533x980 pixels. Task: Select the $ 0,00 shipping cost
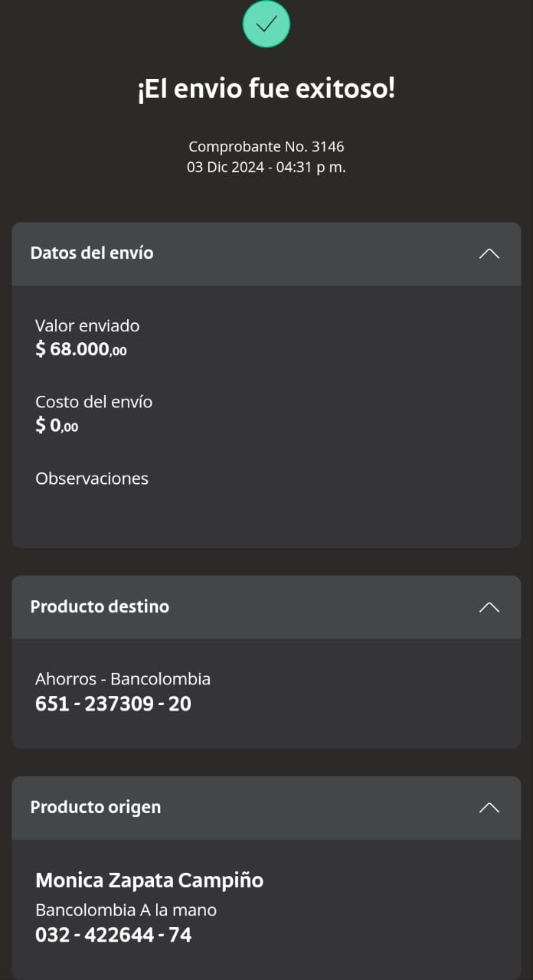click(57, 426)
